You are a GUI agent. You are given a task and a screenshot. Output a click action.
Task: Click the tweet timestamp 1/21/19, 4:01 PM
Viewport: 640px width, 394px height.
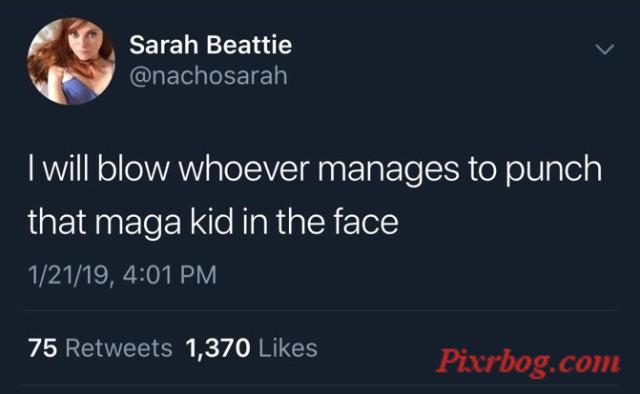[x=122, y=275]
